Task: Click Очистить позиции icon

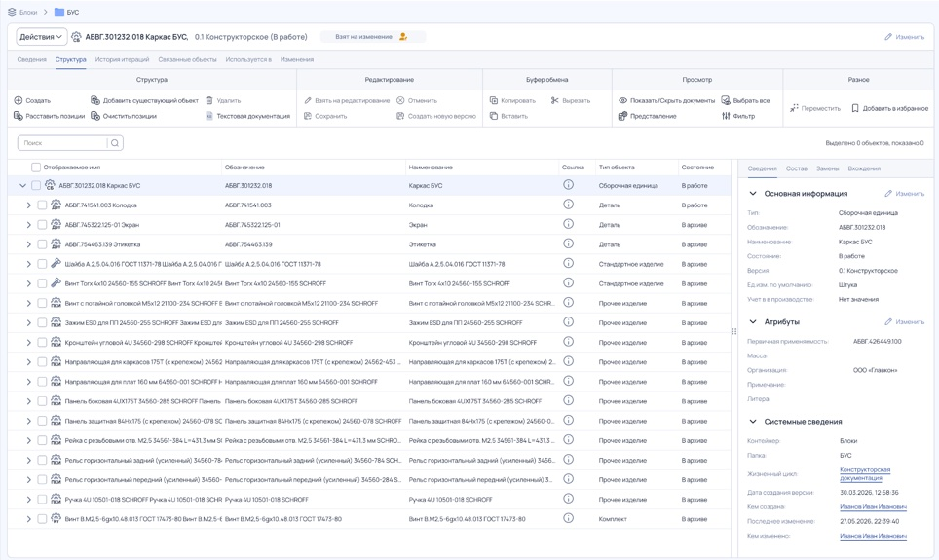Action: pyautogui.click(x=95, y=116)
